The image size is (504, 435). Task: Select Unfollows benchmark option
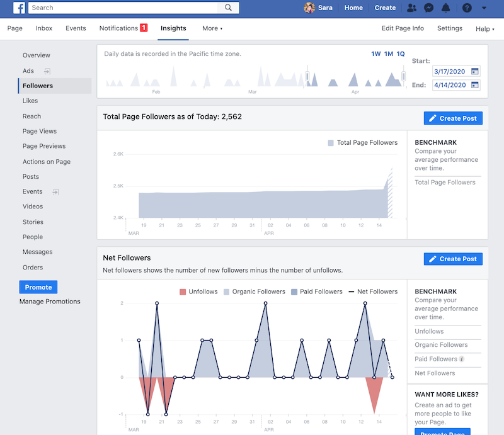tap(429, 331)
